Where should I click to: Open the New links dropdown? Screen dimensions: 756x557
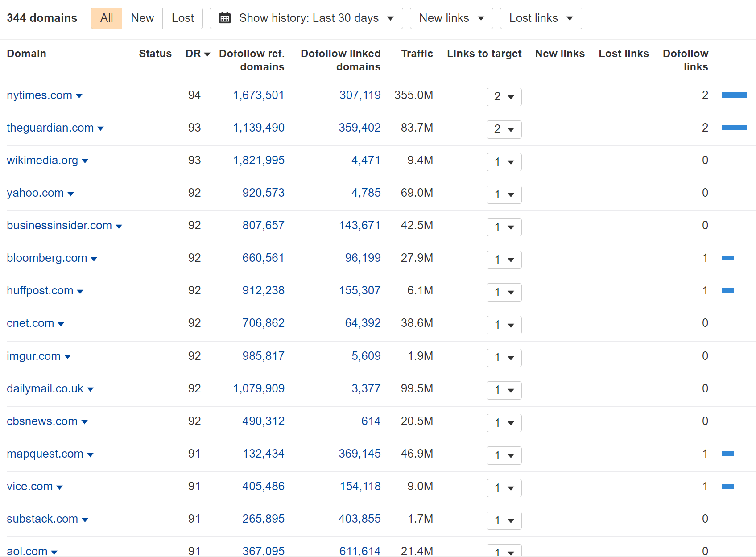tap(451, 18)
